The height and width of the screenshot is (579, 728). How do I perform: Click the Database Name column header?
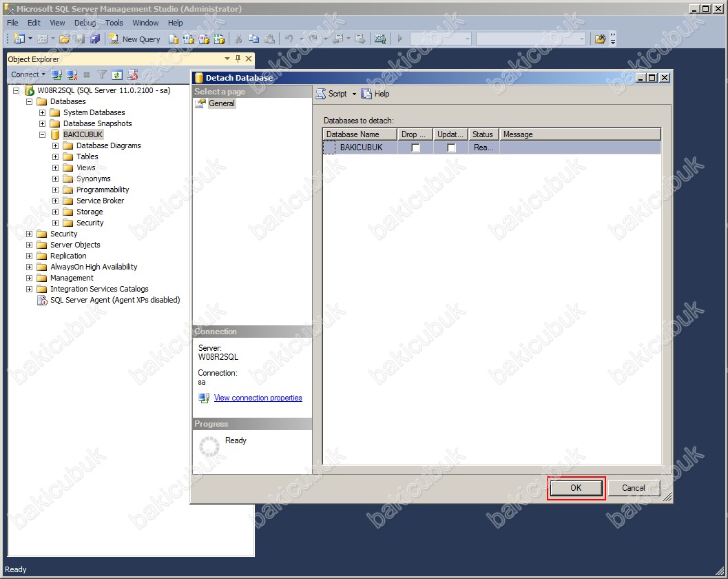coord(360,134)
